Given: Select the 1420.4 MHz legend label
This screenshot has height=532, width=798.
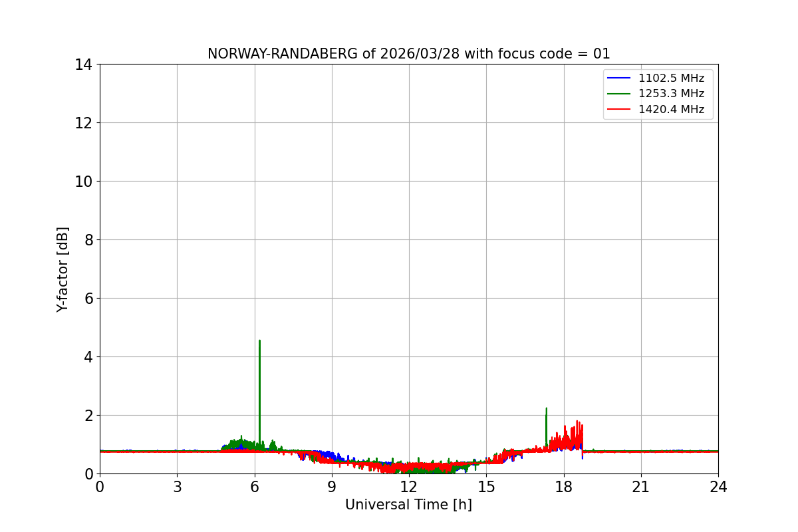Looking at the screenshot, I should click(x=671, y=110).
